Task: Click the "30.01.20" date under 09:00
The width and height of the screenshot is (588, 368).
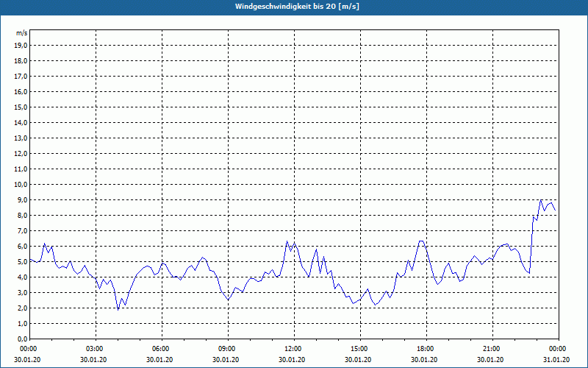Action: (x=226, y=360)
